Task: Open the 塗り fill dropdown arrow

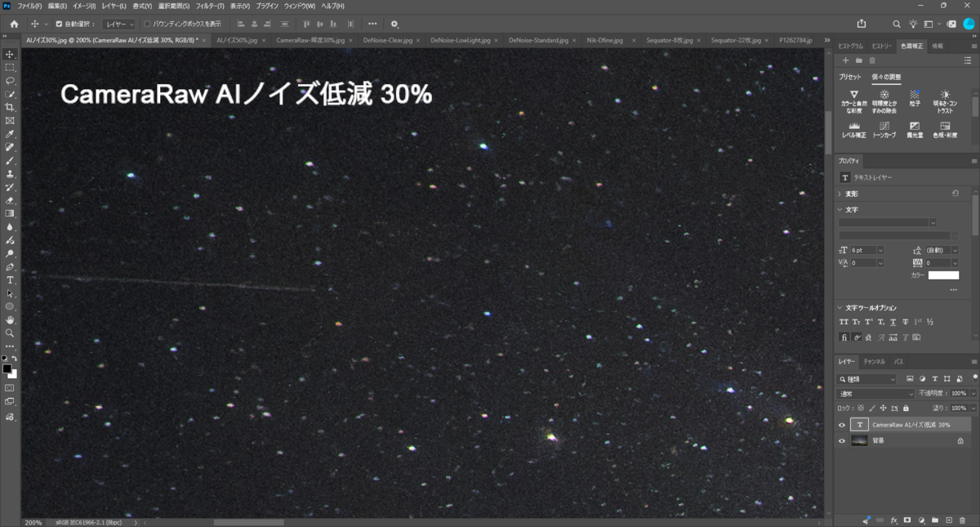Action: click(973, 408)
